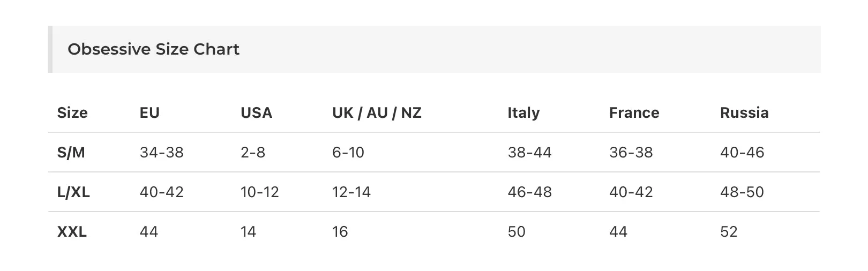Click the France column header

(634, 112)
